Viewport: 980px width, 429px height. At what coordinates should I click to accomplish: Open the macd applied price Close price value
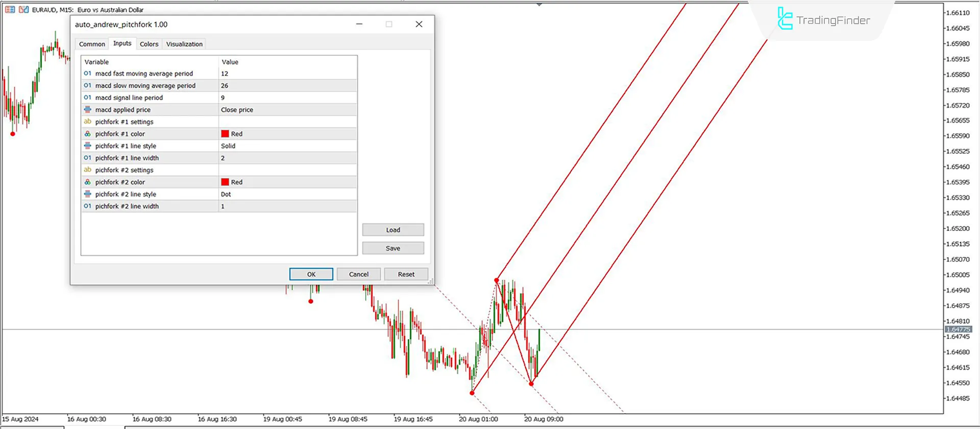tap(287, 110)
